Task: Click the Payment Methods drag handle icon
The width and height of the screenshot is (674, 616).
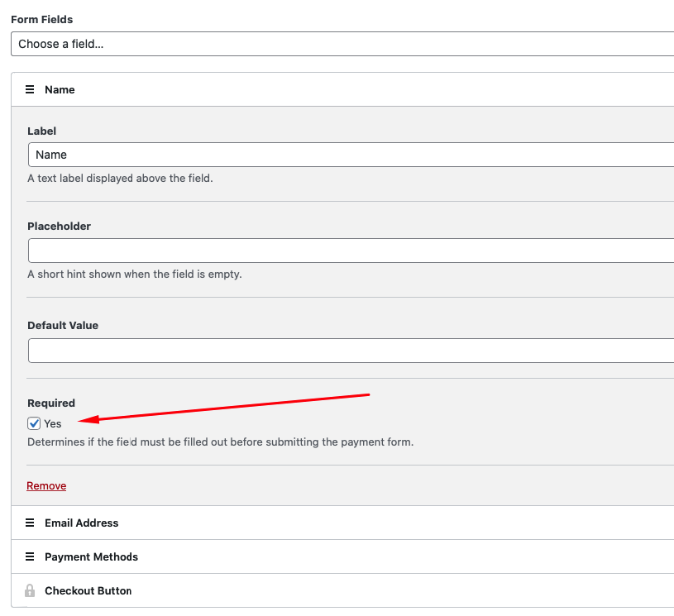Action: (30, 556)
